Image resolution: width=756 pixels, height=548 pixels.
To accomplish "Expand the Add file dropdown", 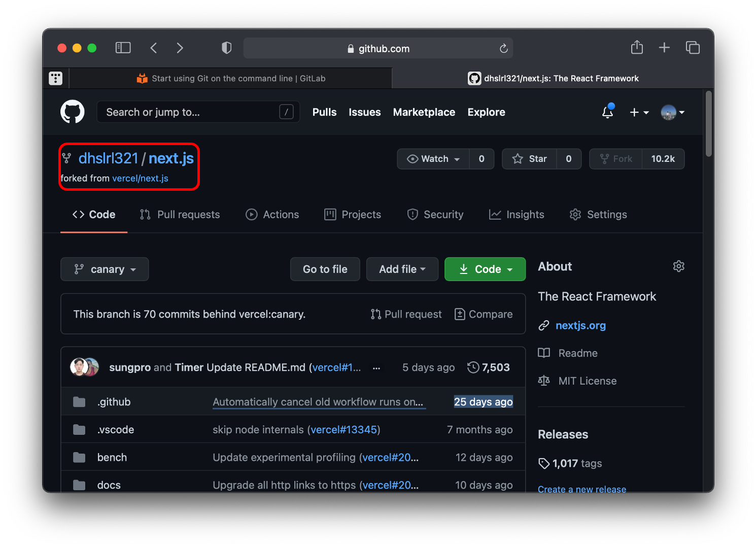I will coord(402,269).
